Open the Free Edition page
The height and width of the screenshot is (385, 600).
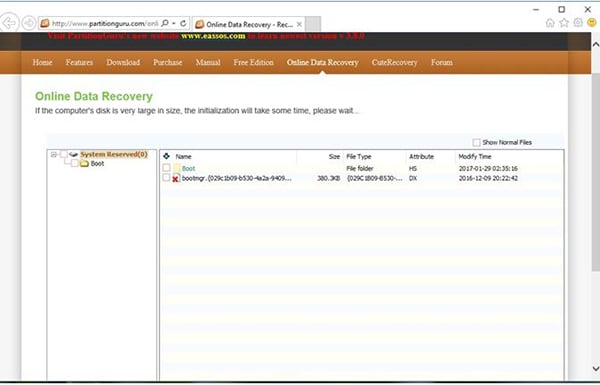[x=253, y=62]
